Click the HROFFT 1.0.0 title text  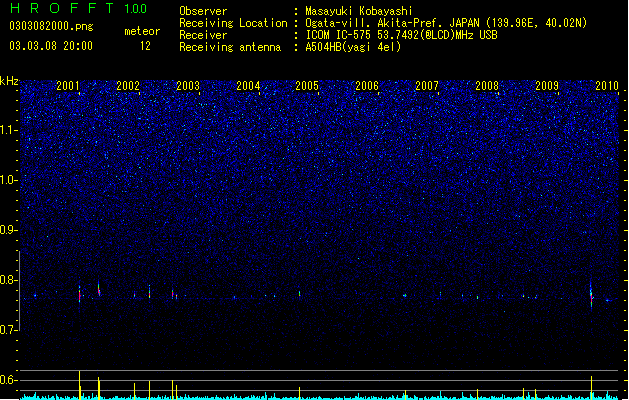click(x=79, y=8)
